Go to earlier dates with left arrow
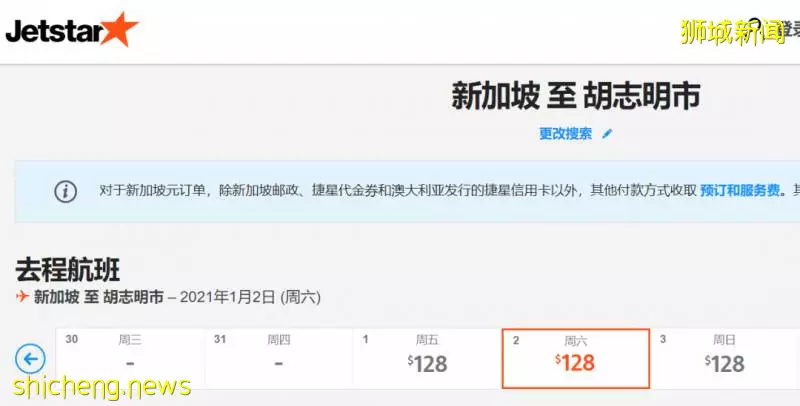 point(30,359)
